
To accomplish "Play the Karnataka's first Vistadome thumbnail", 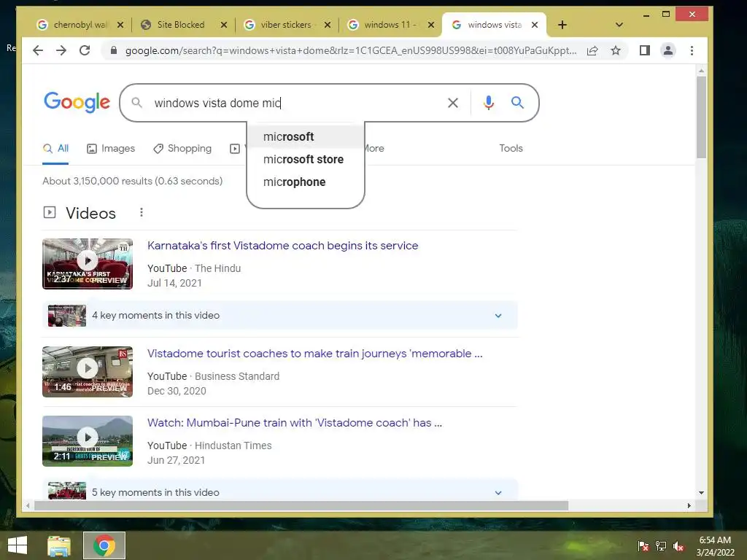I will click(88, 264).
